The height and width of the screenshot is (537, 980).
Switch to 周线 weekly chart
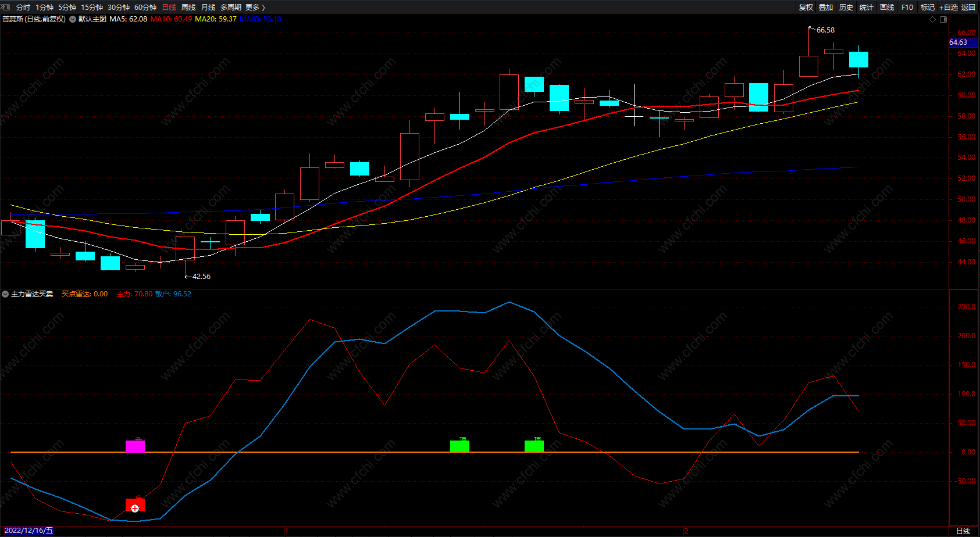188,8
